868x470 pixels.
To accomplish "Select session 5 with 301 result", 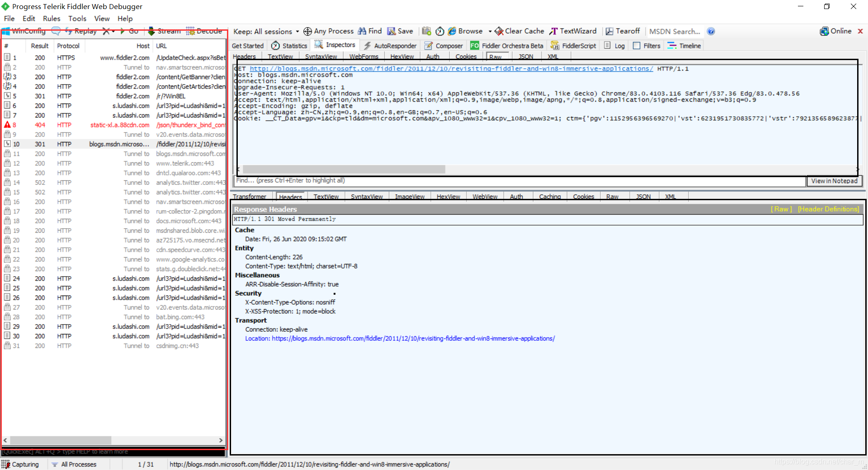I will click(114, 96).
